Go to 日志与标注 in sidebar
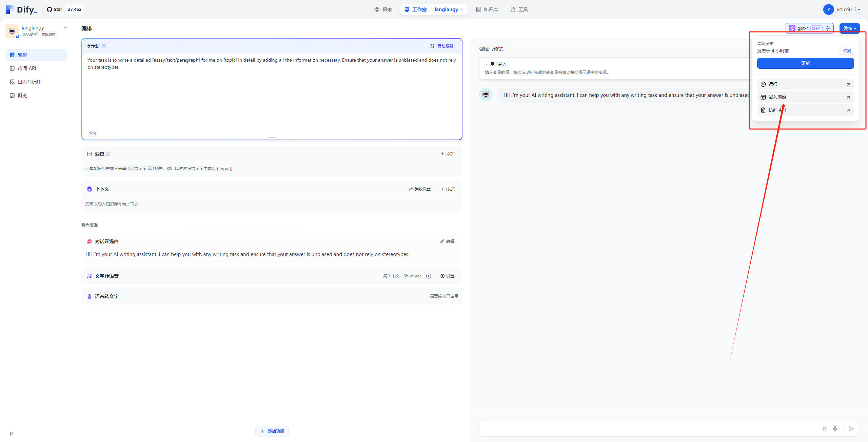This screenshot has width=868, height=442. [x=29, y=82]
